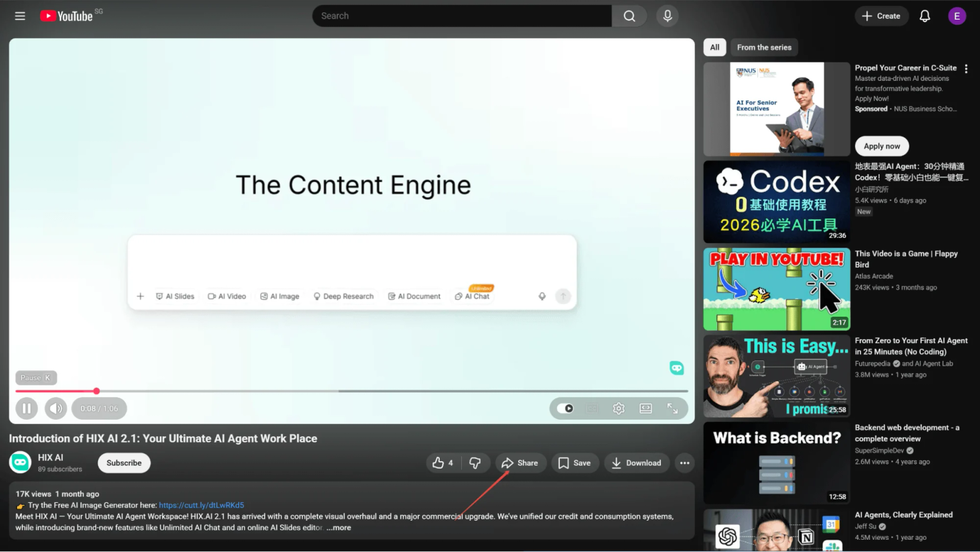The image size is (980, 552).
Task: Open Flappy Bird game video thumbnail
Action: 777,289
